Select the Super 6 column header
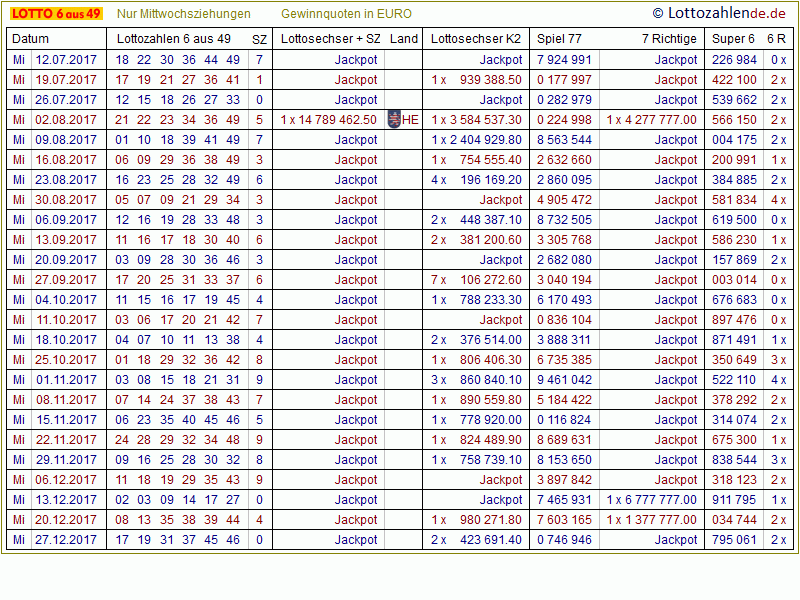 733,39
